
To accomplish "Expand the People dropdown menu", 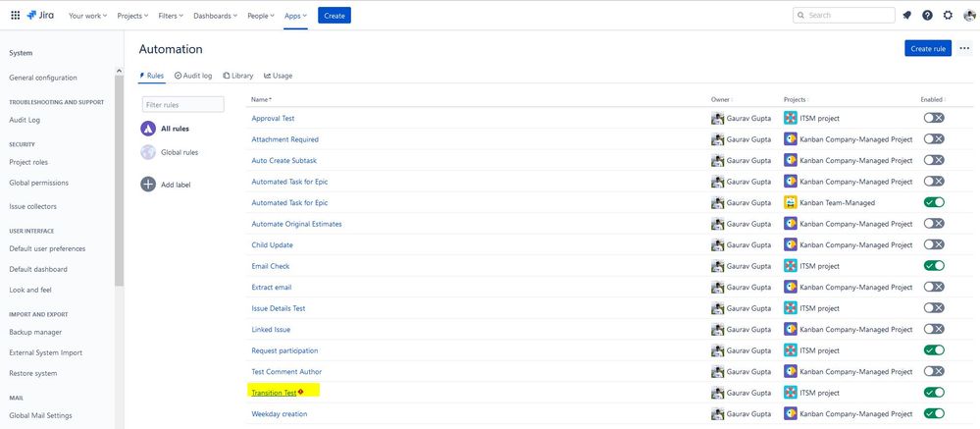I will (261, 16).
